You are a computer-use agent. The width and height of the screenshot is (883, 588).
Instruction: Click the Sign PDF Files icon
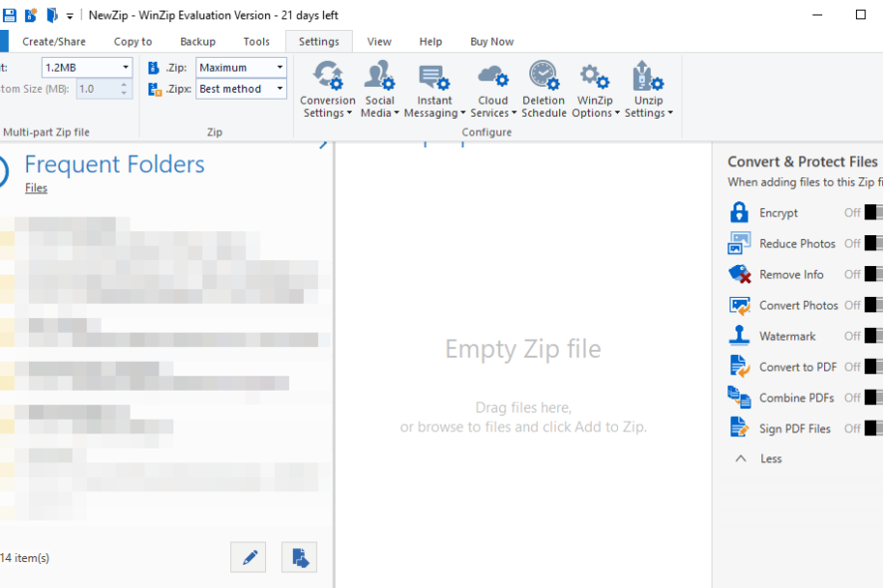[739, 429]
